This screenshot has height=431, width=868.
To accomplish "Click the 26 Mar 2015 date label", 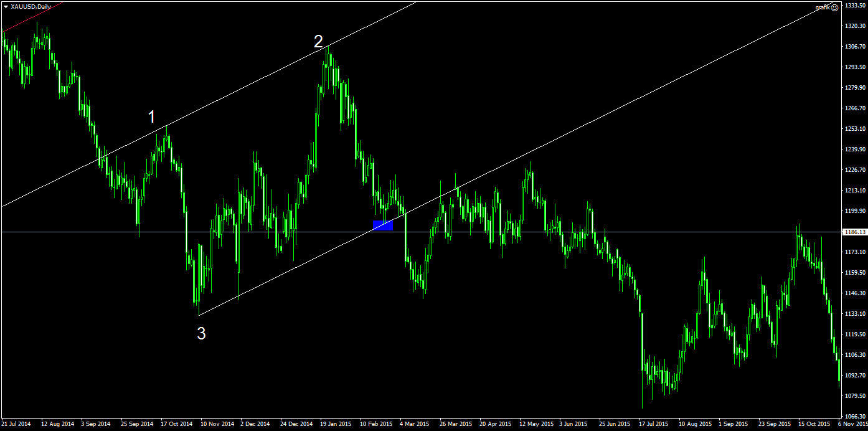I will [455, 424].
